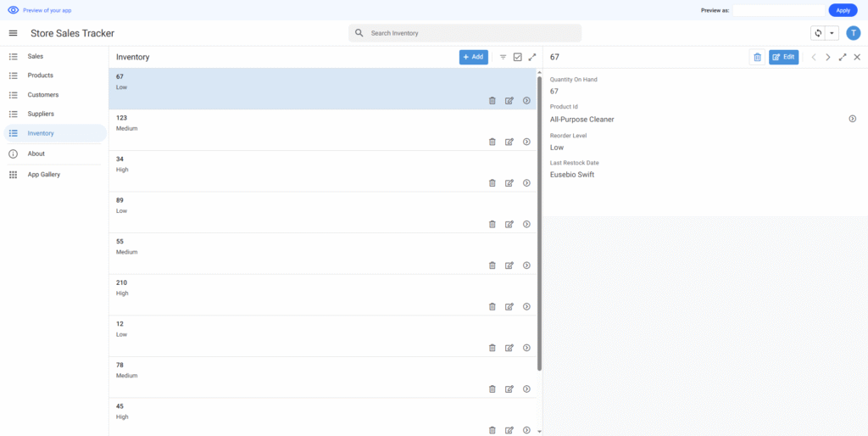
Task: Click the sync refresh icon
Action: point(818,33)
